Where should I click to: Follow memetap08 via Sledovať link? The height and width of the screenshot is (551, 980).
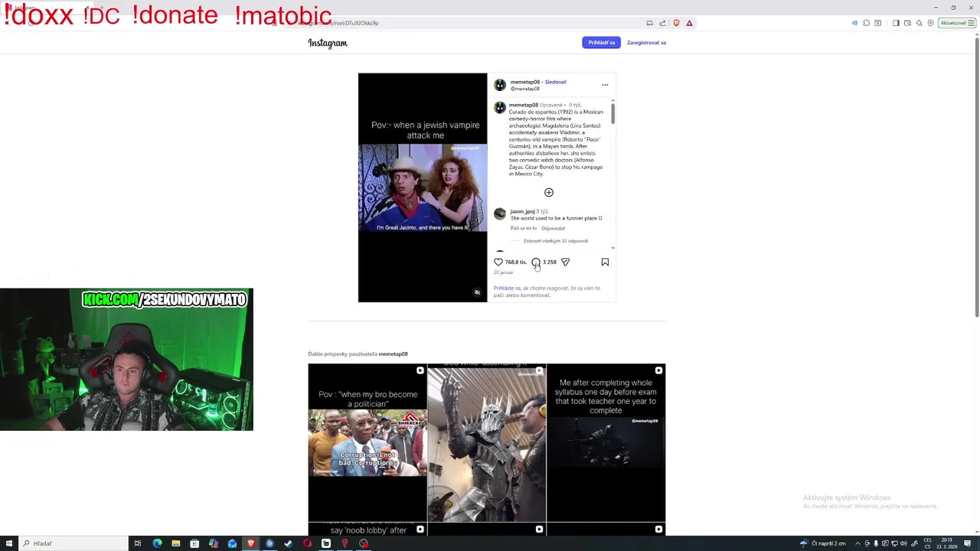click(x=556, y=82)
